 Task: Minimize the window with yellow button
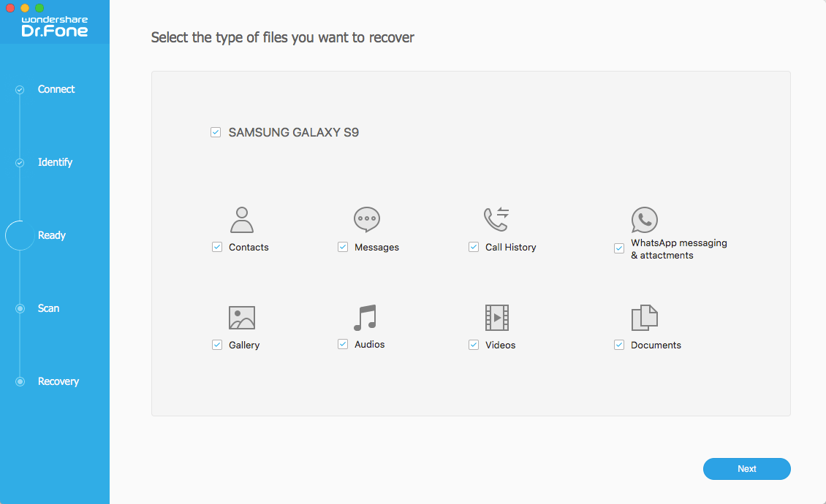pos(25,8)
